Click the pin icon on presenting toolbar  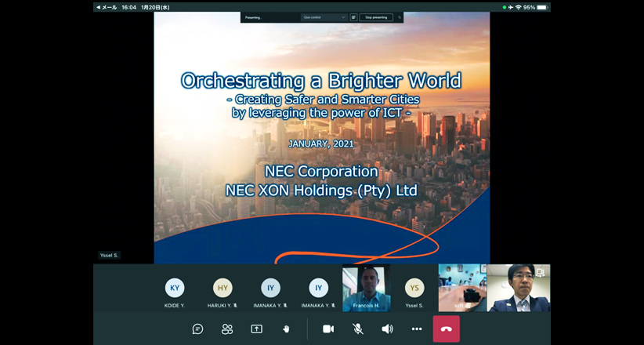(x=400, y=17)
